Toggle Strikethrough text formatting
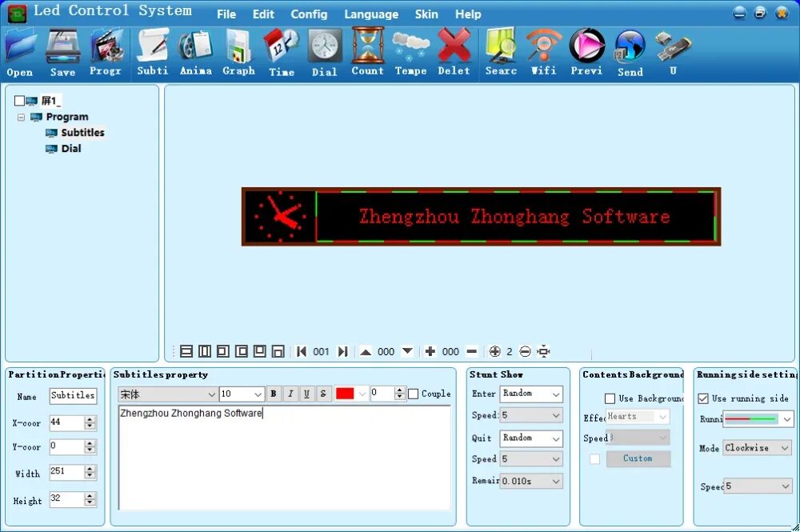The image size is (800, 532). 323,394
